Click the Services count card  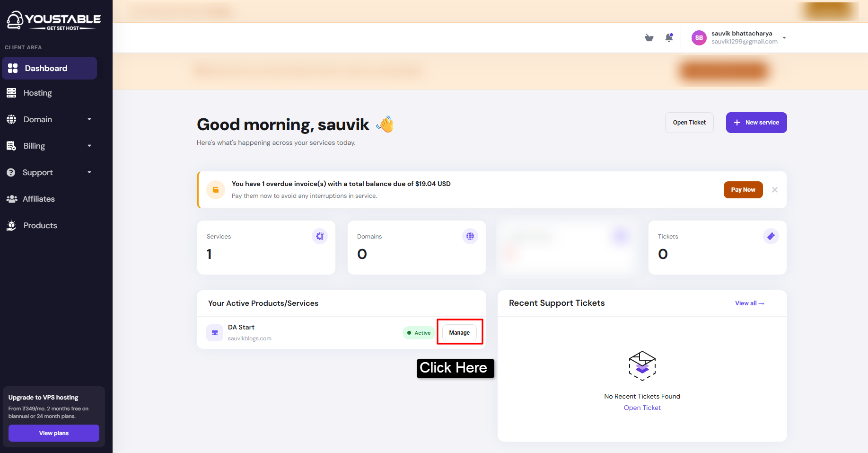click(x=266, y=248)
